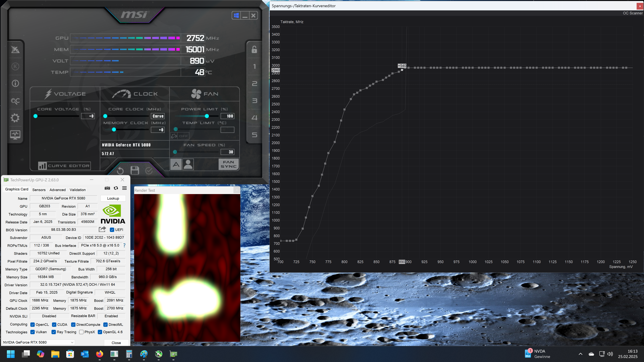Click the Lookup button
The width and height of the screenshot is (644, 362).
[x=113, y=198]
